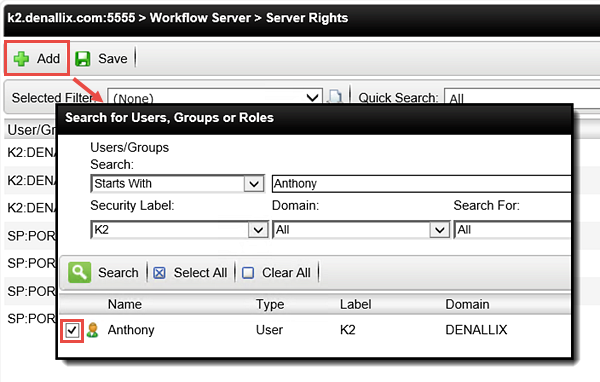This screenshot has width=600, height=382.
Task: Click the Label column header
Action: point(355,304)
